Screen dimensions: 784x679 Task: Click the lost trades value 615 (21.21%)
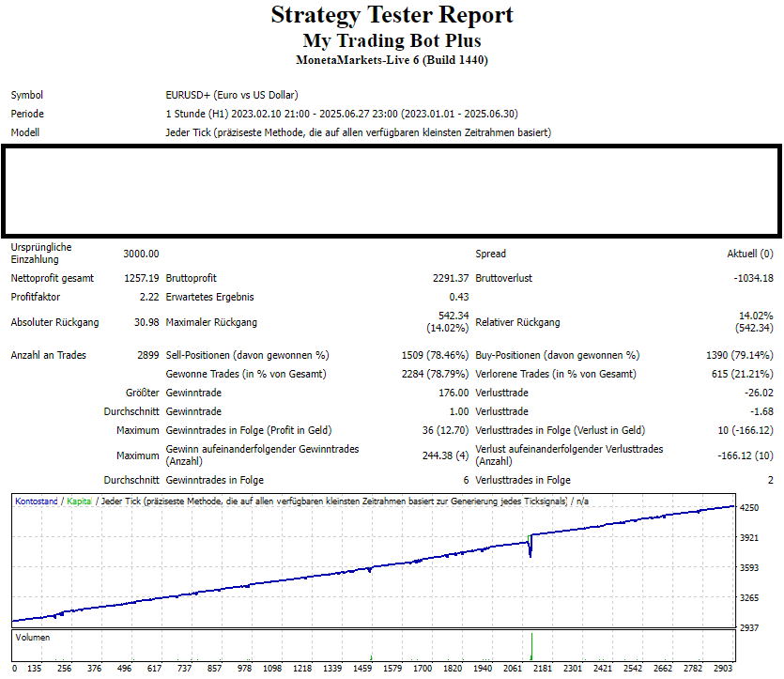point(743,374)
